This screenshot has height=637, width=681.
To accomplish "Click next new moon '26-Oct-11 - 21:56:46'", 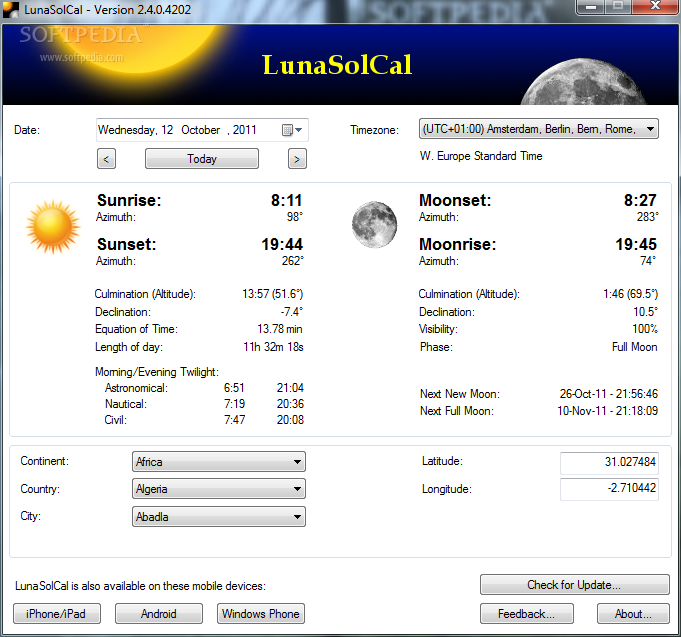I will (608, 394).
